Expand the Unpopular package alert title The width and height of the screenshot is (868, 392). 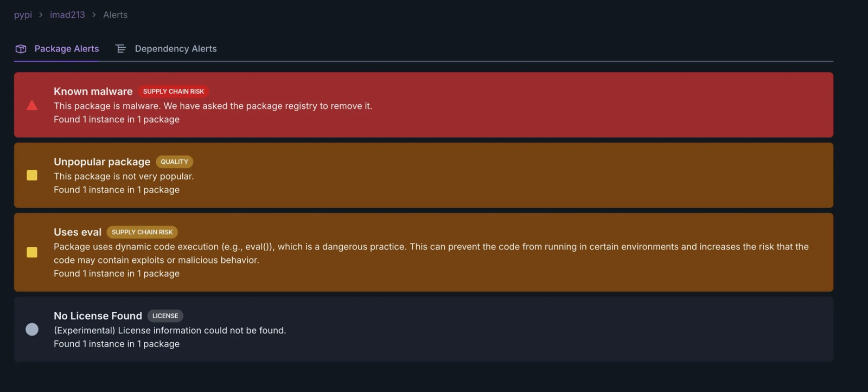(x=102, y=162)
